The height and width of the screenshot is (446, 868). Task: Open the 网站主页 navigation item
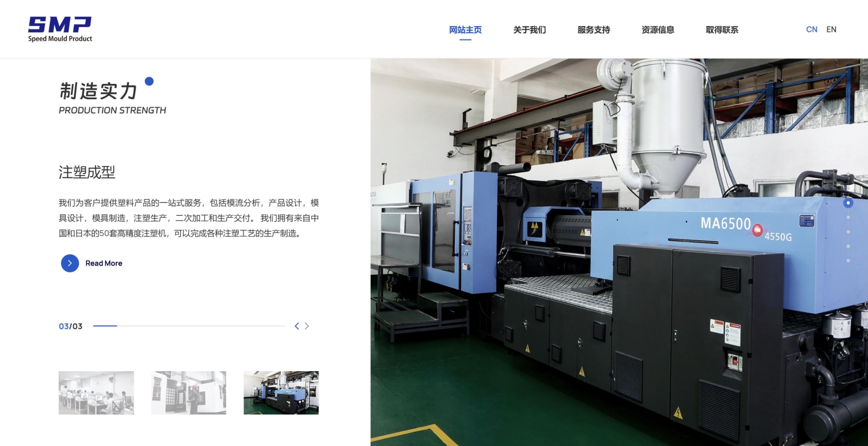[465, 30]
